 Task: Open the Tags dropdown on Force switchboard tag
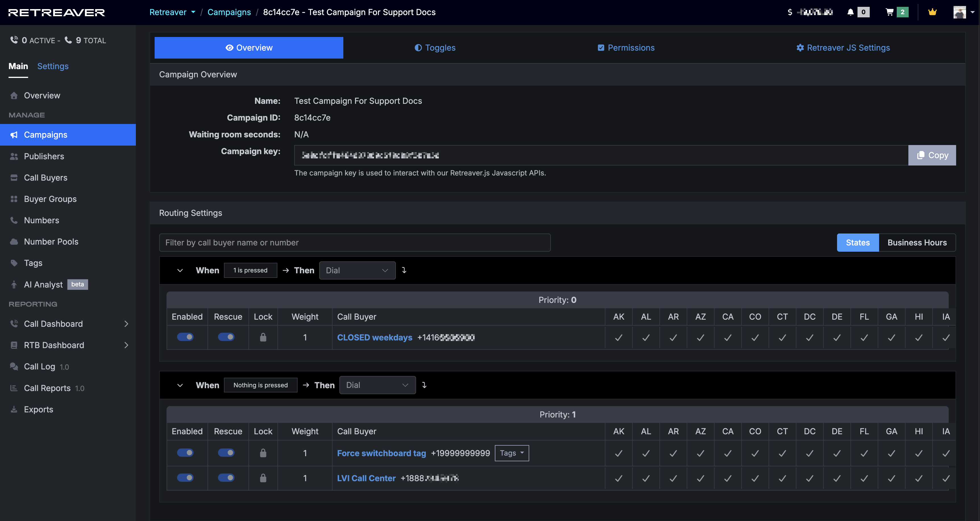tap(512, 453)
